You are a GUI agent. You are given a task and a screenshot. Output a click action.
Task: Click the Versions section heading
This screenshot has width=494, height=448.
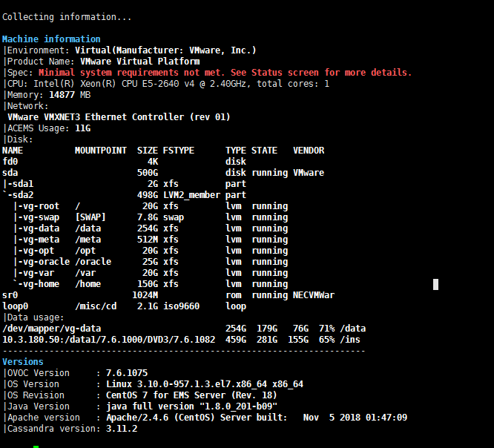pyautogui.click(x=23, y=361)
